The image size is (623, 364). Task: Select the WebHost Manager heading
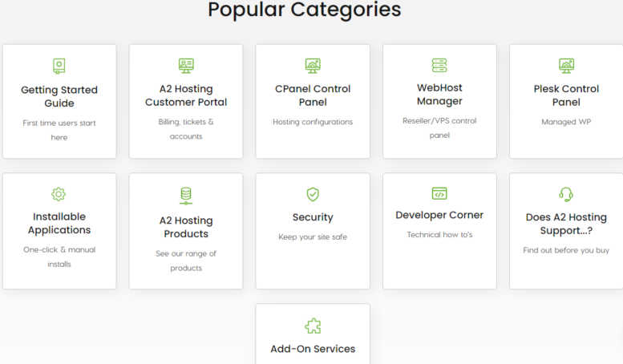pyautogui.click(x=439, y=95)
